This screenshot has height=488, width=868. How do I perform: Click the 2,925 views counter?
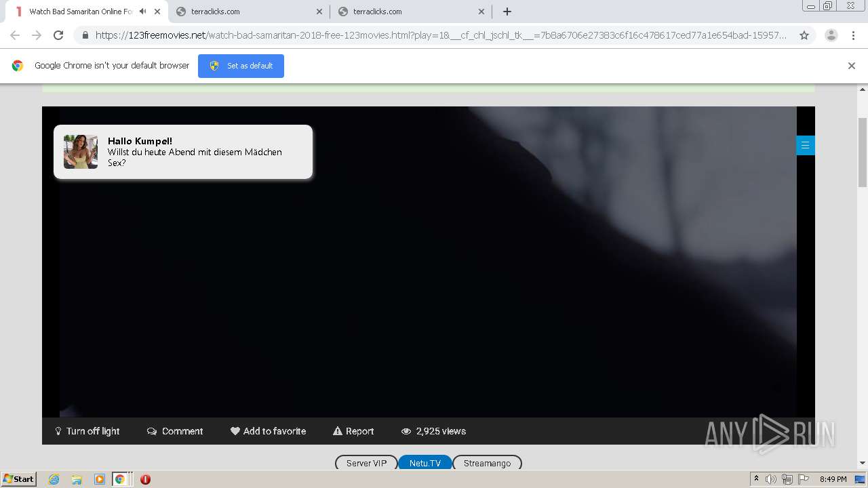433,431
